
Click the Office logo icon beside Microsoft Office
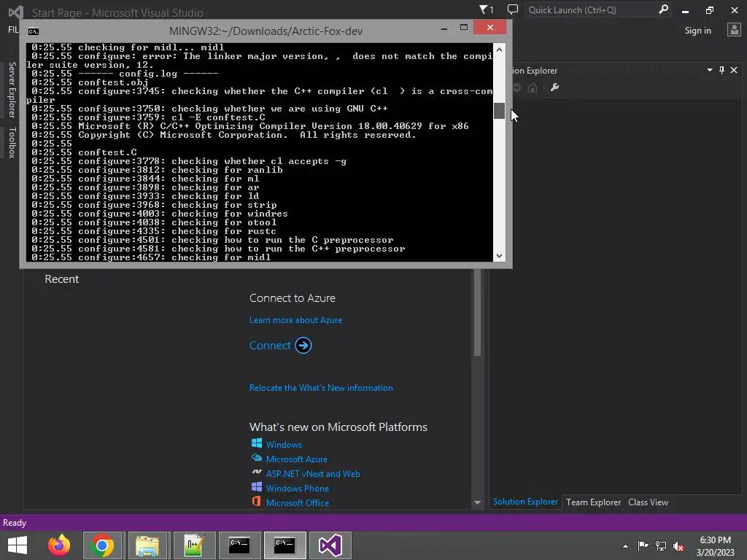[256, 502]
